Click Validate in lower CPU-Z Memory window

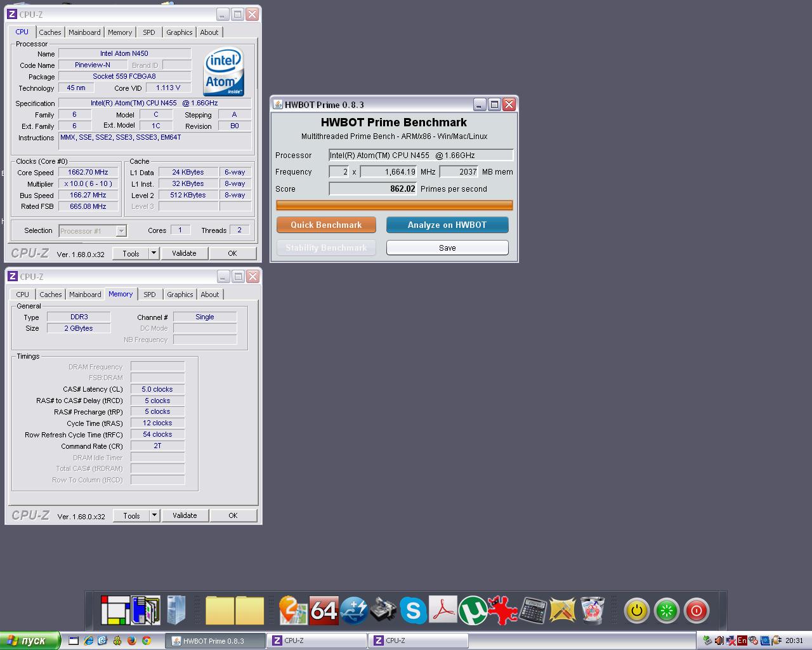[185, 515]
